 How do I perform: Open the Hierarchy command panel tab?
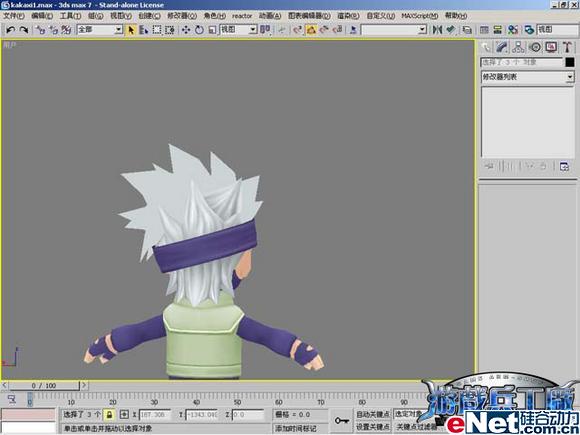pos(518,47)
